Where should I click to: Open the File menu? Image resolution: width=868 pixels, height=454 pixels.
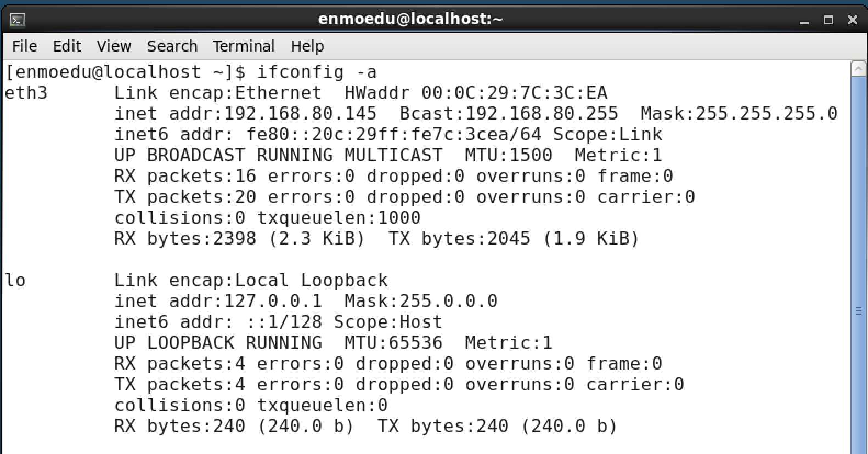coord(25,46)
